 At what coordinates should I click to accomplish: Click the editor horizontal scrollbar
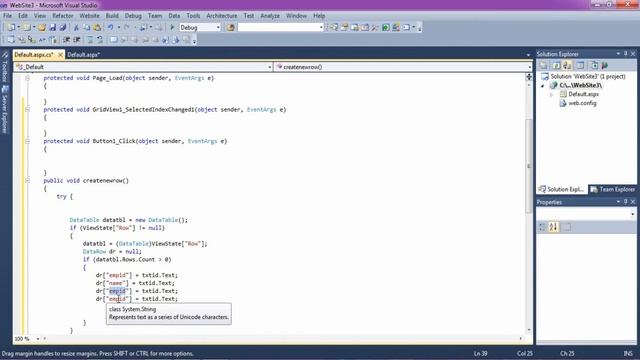coord(282,339)
